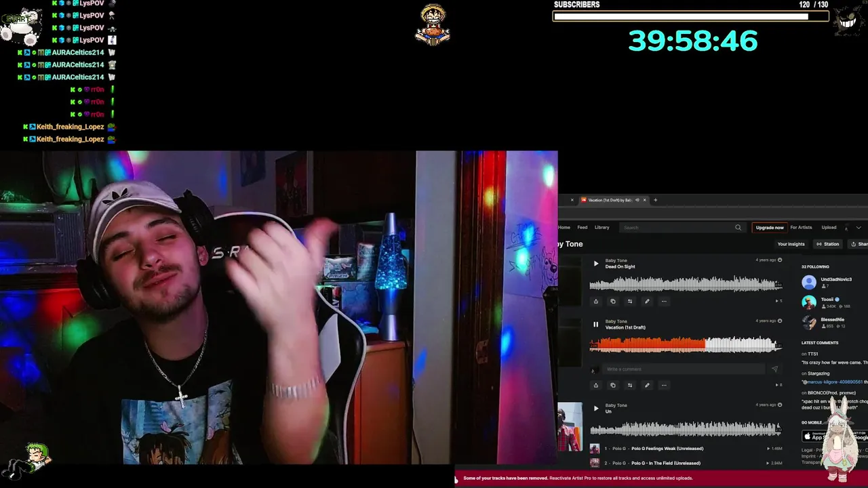Open Toosii profile
The image size is (868, 488).
pyautogui.click(x=827, y=299)
